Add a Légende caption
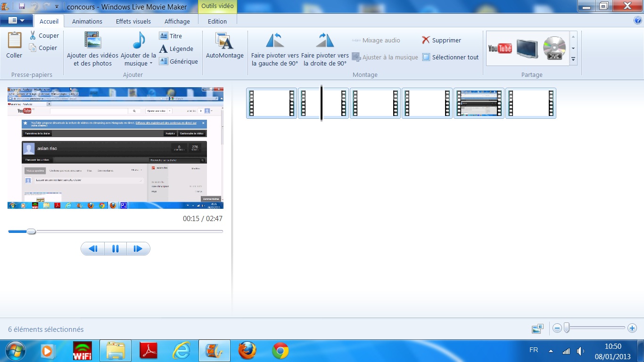644x362 pixels. (x=176, y=49)
